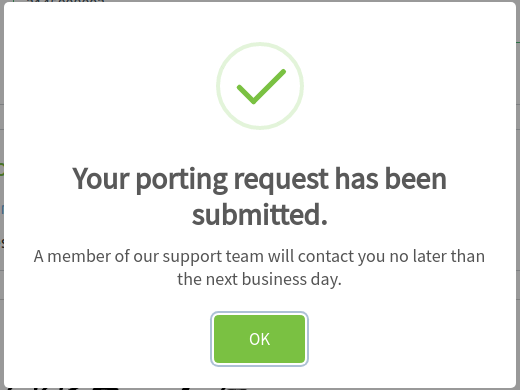Click the 'Your porting request has been' heading line
The image size is (520, 390).
point(259,179)
